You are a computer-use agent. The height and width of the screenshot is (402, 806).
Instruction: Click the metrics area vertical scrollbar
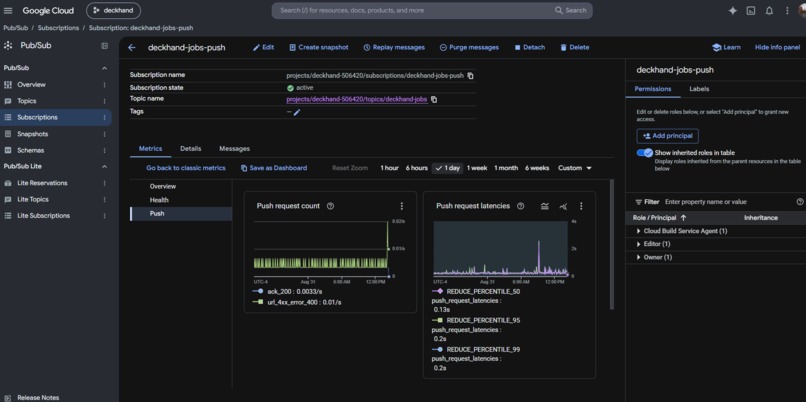point(612,244)
